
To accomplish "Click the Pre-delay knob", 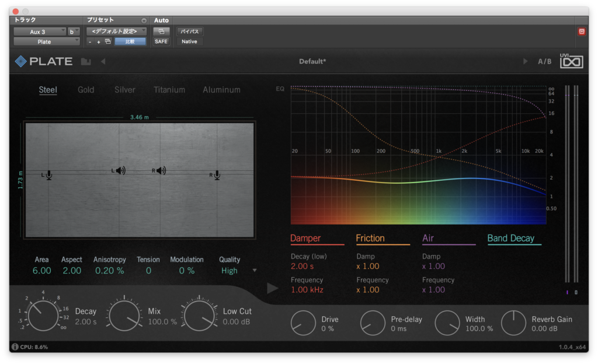I will 373,323.
